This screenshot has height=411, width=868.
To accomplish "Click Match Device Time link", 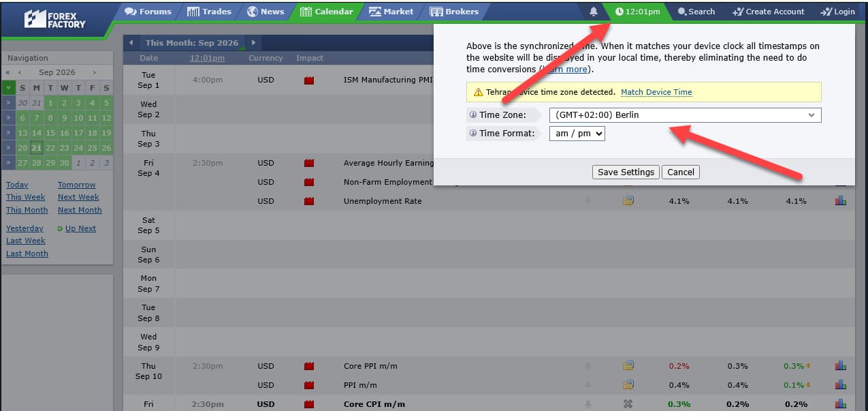I will click(x=656, y=92).
